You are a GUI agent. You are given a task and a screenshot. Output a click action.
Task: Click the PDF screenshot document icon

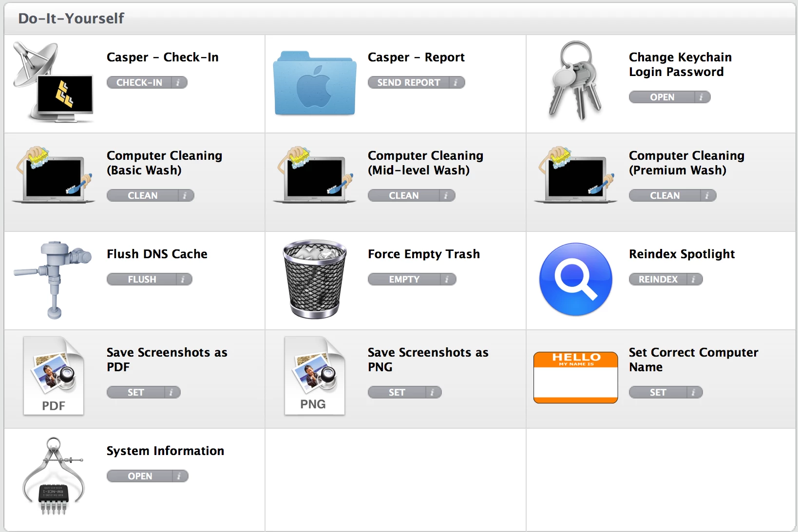pos(54,376)
